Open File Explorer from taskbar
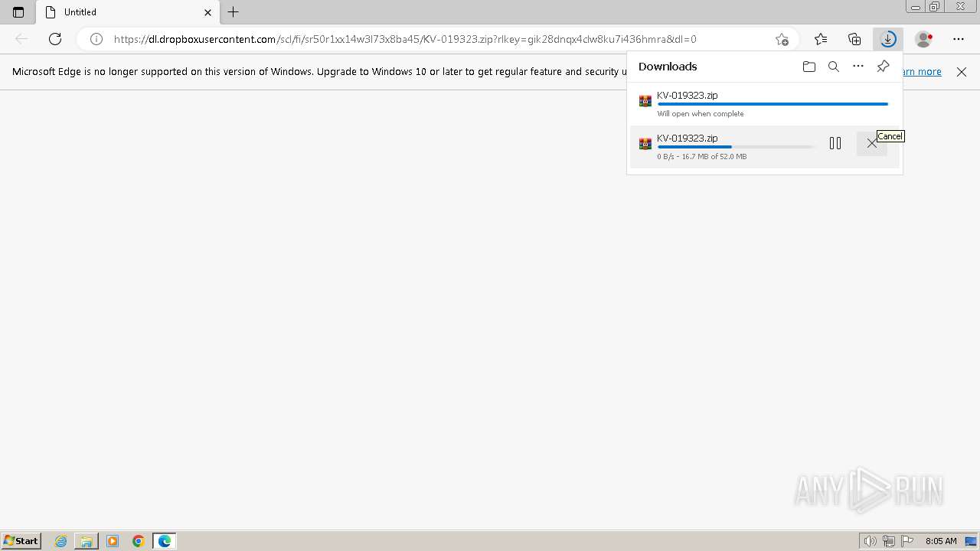This screenshot has height=551, width=980. pos(87,541)
